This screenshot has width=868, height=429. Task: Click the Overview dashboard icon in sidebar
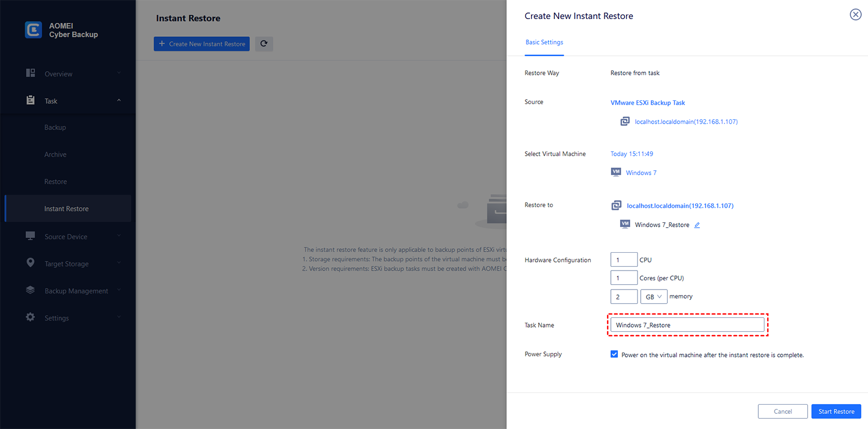[30, 73]
